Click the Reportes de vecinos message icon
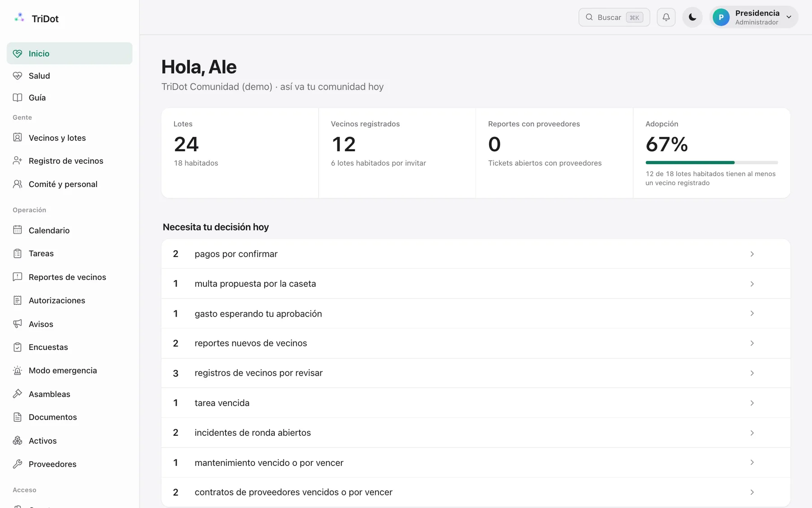812x508 pixels. click(18, 277)
